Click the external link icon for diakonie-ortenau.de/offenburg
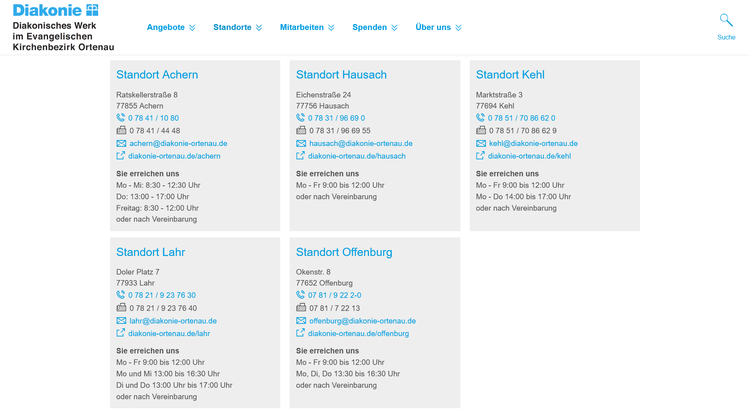The height and width of the screenshot is (413, 750). click(x=300, y=333)
